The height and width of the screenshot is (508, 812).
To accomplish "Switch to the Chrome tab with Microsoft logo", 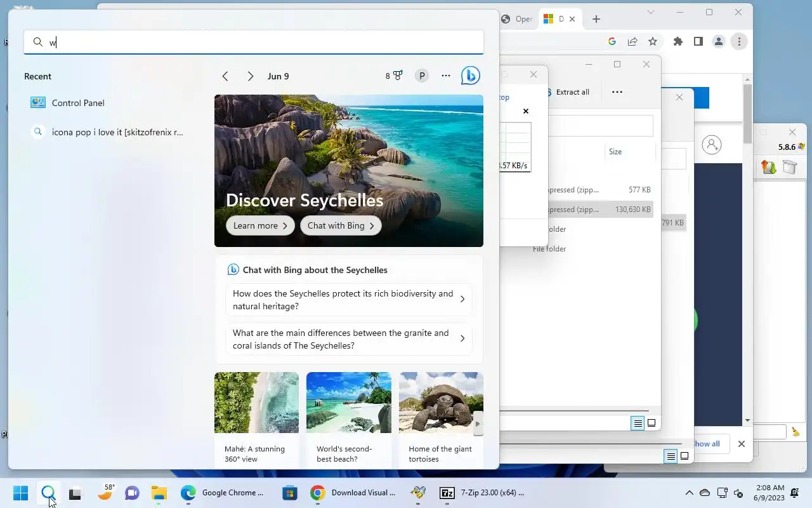I will (559, 19).
